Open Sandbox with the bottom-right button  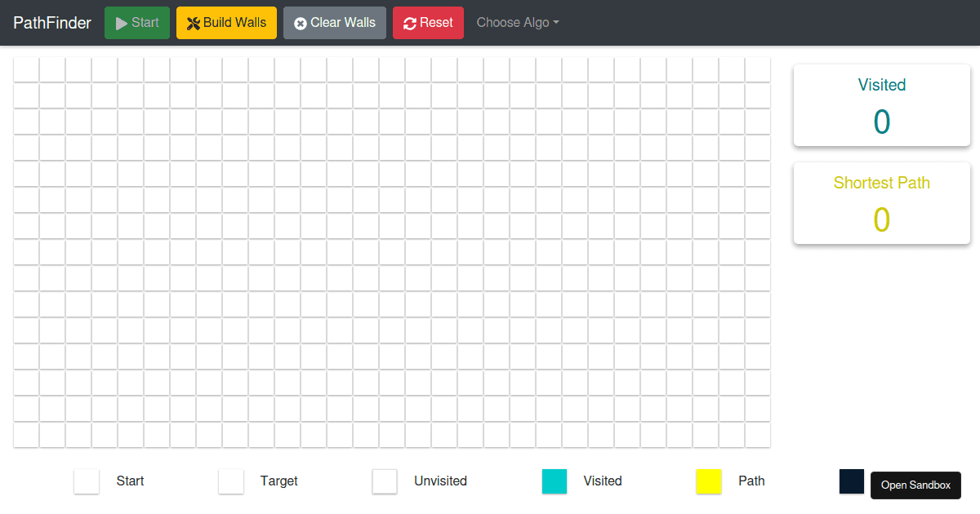(x=915, y=485)
